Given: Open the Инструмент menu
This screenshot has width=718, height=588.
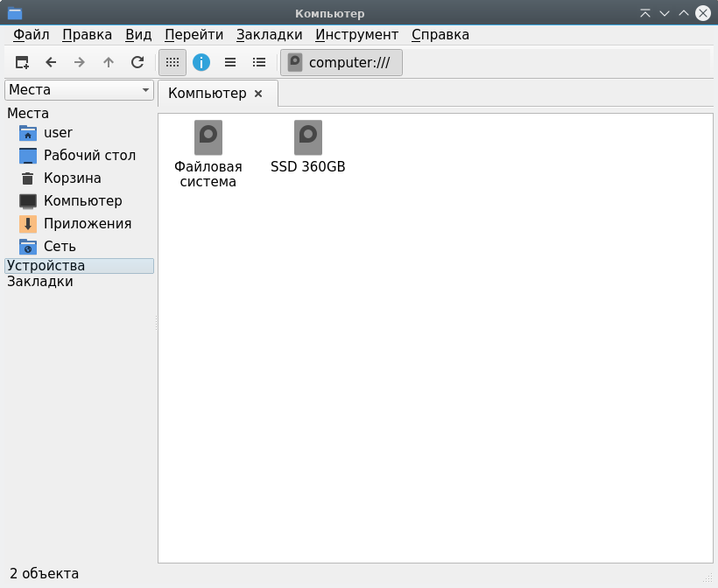Looking at the screenshot, I should (x=356, y=35).
